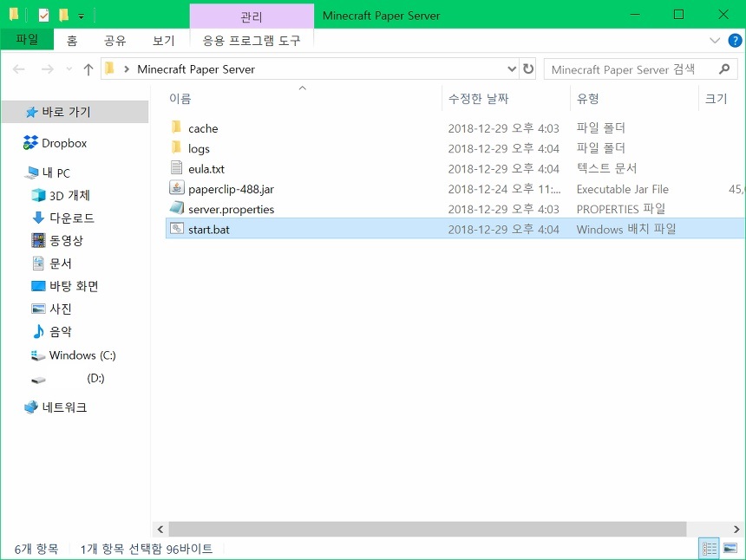Image resolution: width=746 pixels, height=560 pixels.
Task: Click the Executable Jar File type cell
Action: pyautogui.click(x=622, y=189)
